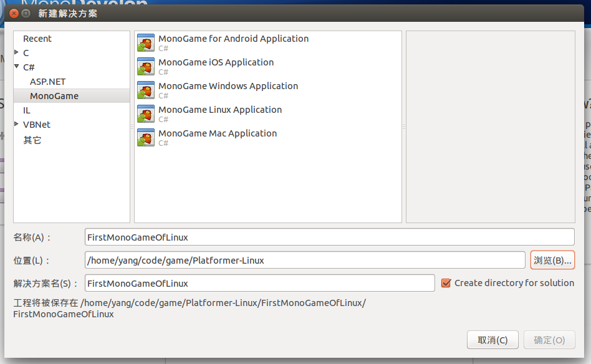Toggle Create directory for solution checkbox
Image resolution: width=591 pixels, height=364 pixels.
446,283
